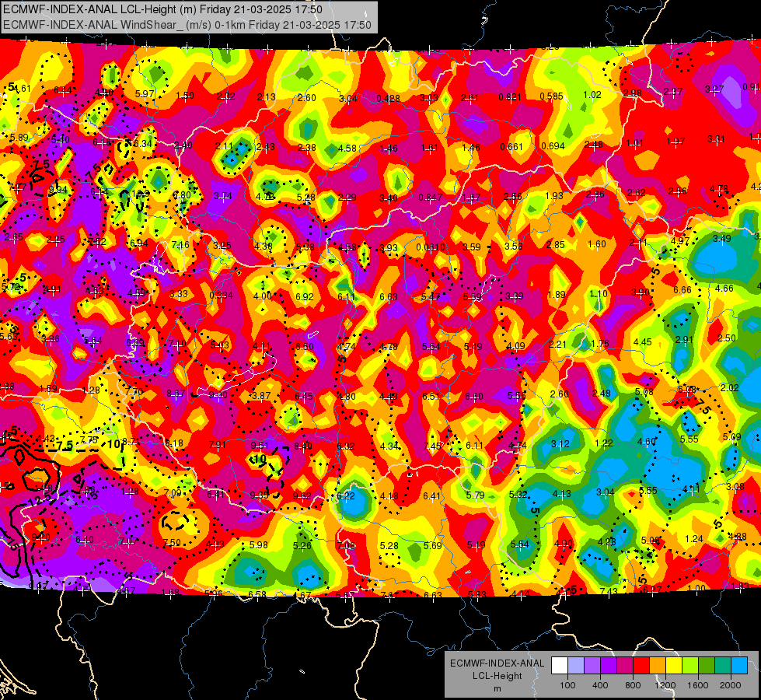Viewport: 761px width, 700px height.
Task: Click the wind shear value 0.661
Action: tap(511, 147)
